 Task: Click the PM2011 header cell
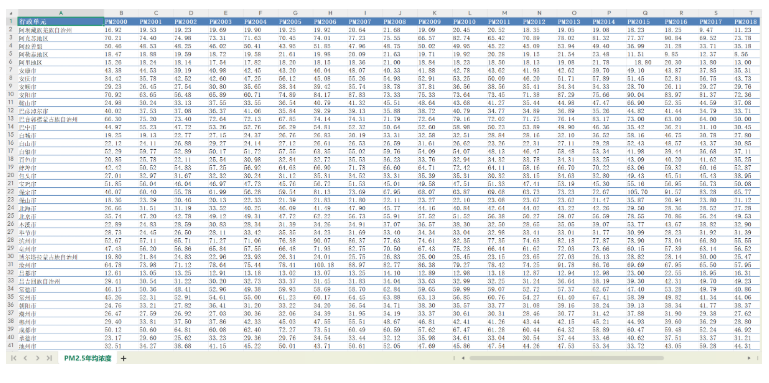pyautogui.click(x=504, y=22)
